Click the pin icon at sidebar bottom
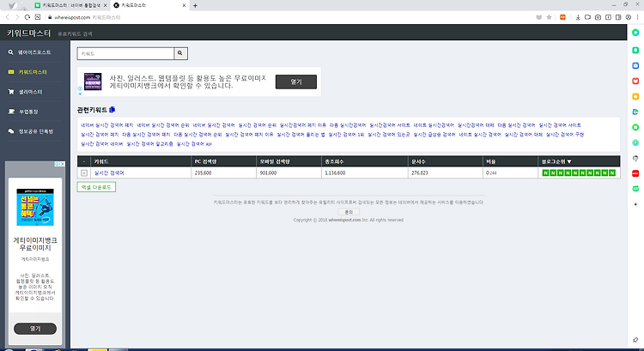644x351 pixels. coord(635,340)
